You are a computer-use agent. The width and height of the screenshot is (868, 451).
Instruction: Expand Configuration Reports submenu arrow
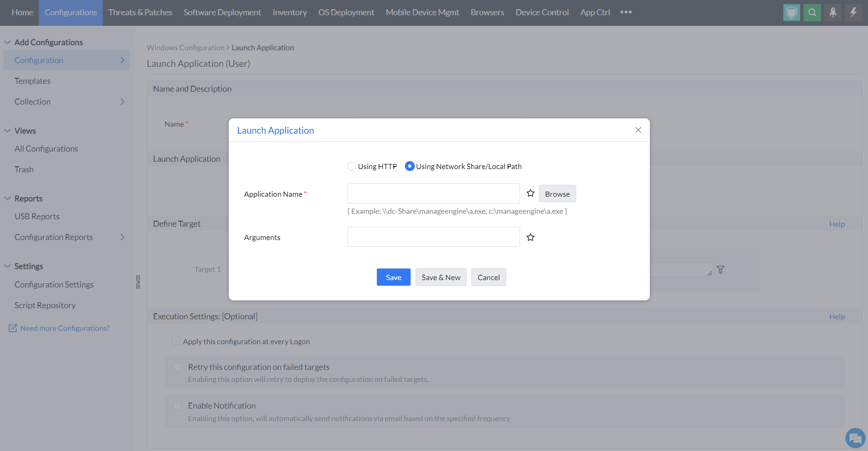[x=122, y=237]
